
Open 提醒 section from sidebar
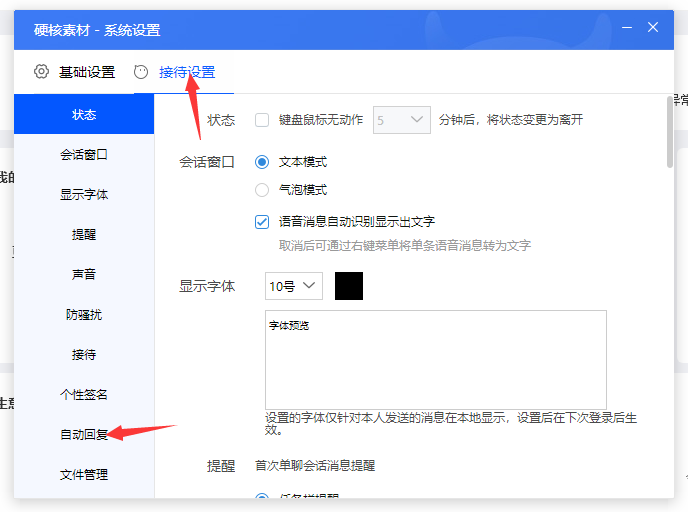[x=84, y=234]
